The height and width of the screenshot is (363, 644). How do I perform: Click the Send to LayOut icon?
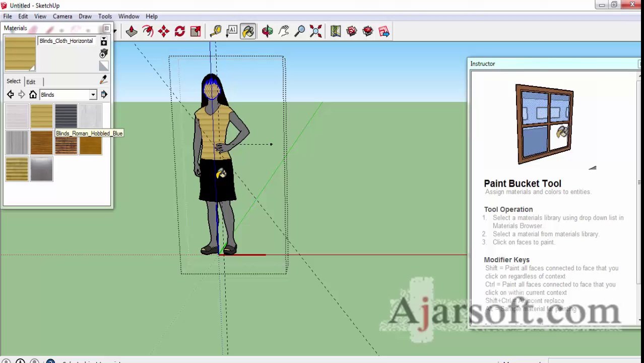pyautogui.click(x=384, y=31)
